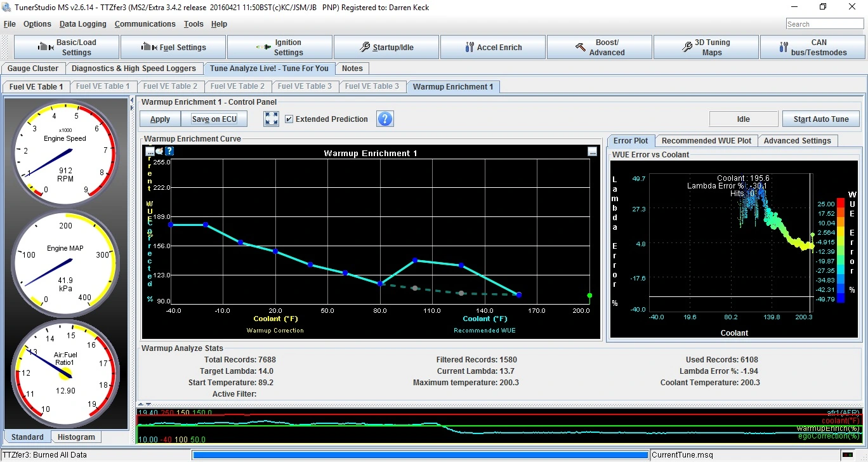
Task: Click the Search input field
Action: [825, 24]
